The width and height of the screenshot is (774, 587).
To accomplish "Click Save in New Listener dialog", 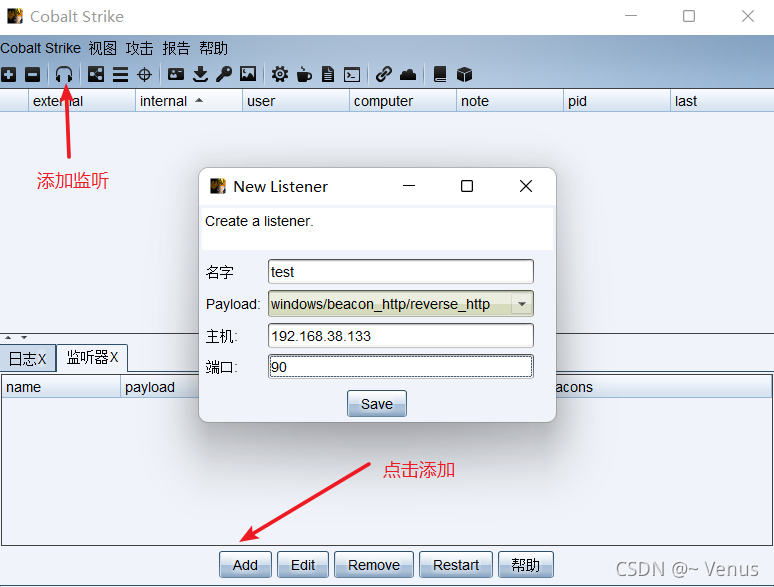I will [377, 404].
